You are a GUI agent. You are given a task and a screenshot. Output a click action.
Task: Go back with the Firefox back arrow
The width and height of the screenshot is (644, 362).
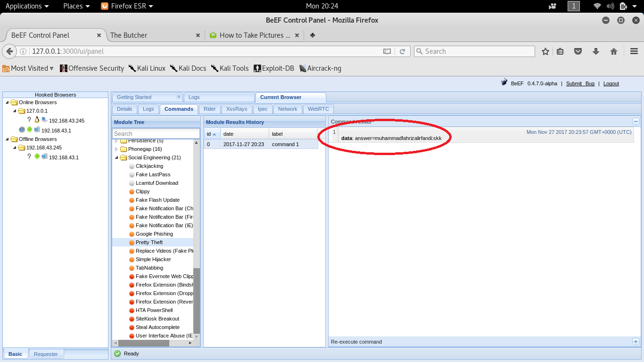pos(9,51)
